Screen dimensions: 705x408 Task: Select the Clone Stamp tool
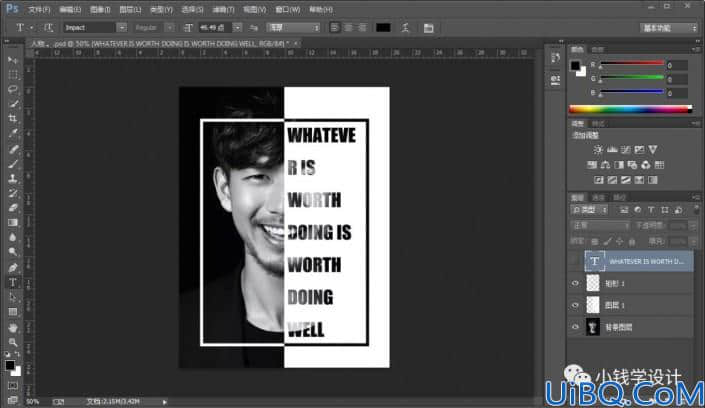point(13,179)
